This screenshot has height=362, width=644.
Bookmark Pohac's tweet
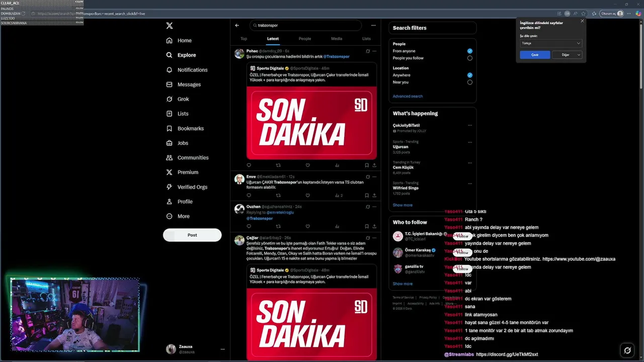pos(367,165)
